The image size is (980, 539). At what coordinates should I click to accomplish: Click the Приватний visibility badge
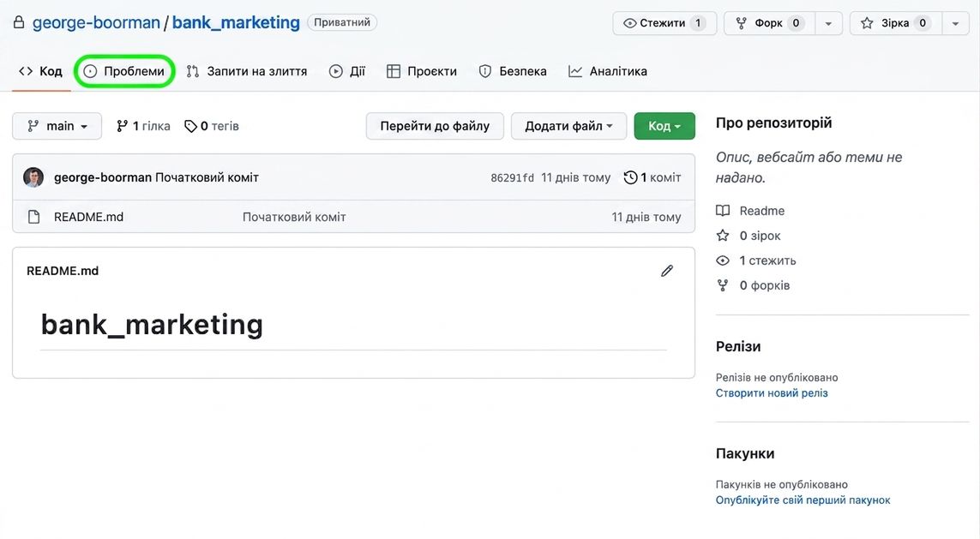point(342,22)
